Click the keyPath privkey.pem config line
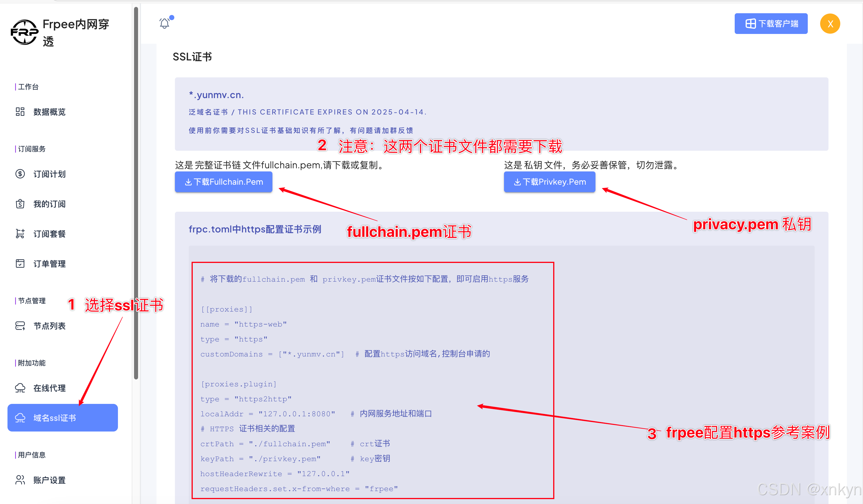Viewport: 863px width, 504px height. [295, 459]
